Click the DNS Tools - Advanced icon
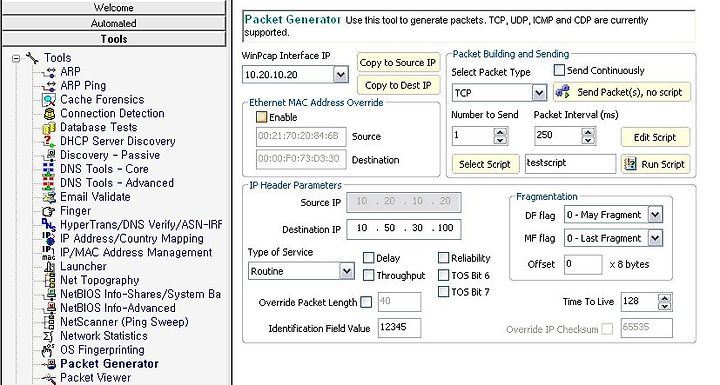Screen dimensions: 720x385 [49, 183]
